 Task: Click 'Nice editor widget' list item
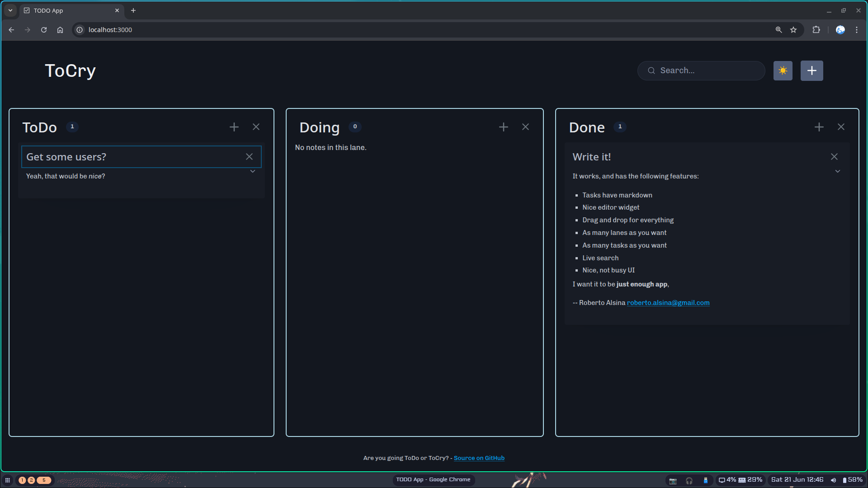pos(611,207)
